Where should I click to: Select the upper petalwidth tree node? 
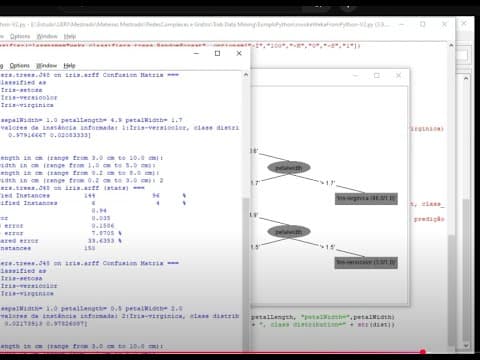[289, 168]
